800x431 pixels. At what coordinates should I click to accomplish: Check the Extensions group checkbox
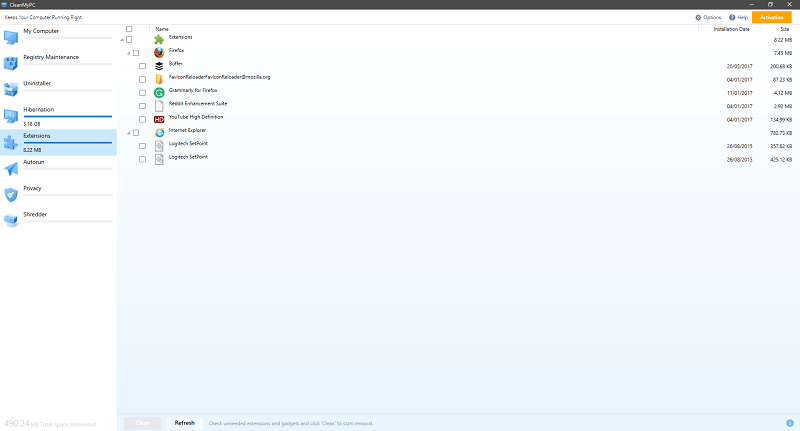[129, 39]
